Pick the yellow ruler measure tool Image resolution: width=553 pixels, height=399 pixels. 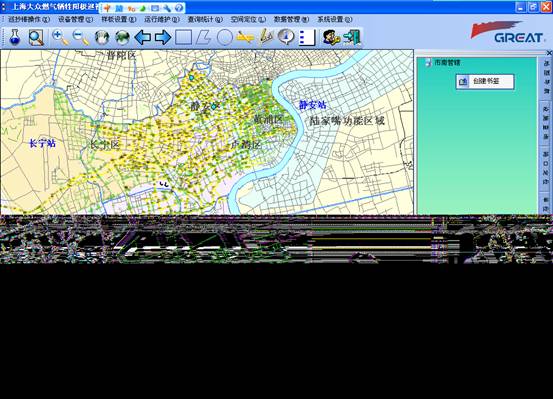[245, 37]
